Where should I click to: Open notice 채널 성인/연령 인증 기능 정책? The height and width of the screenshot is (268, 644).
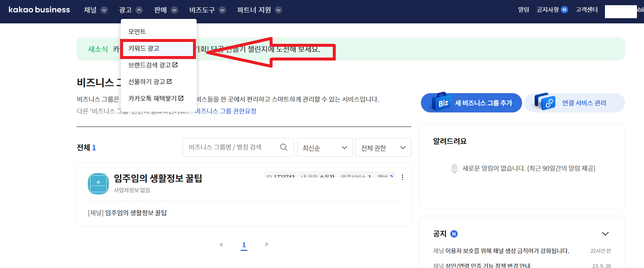(482, 265)
